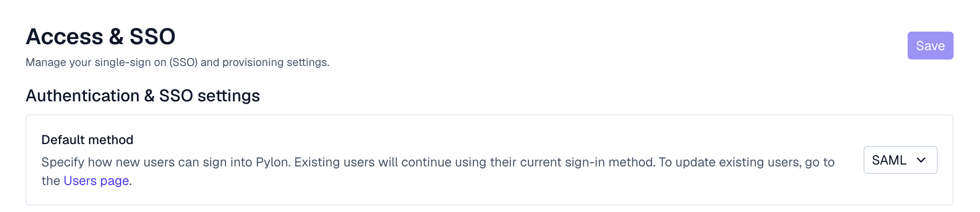Viewport: 980px width, 212px height.
Task: Click the '(SSO)' text in the subtitle
Action: [183, 62]
